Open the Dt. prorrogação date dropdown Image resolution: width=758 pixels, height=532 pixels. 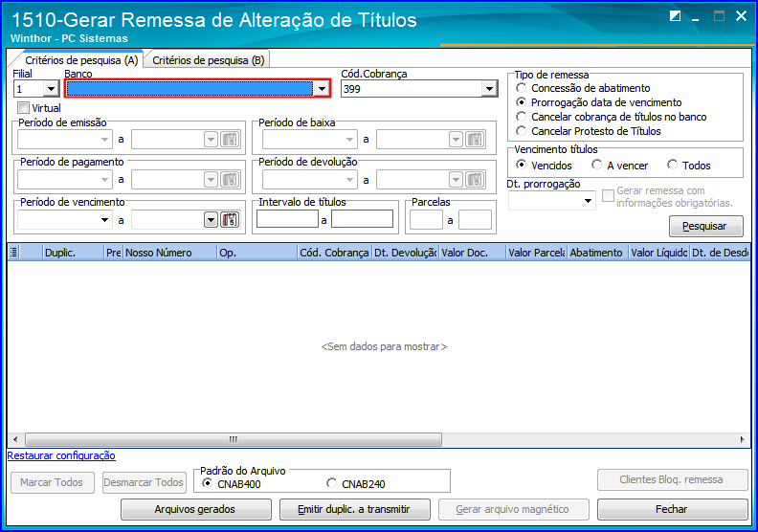[588, 201]
